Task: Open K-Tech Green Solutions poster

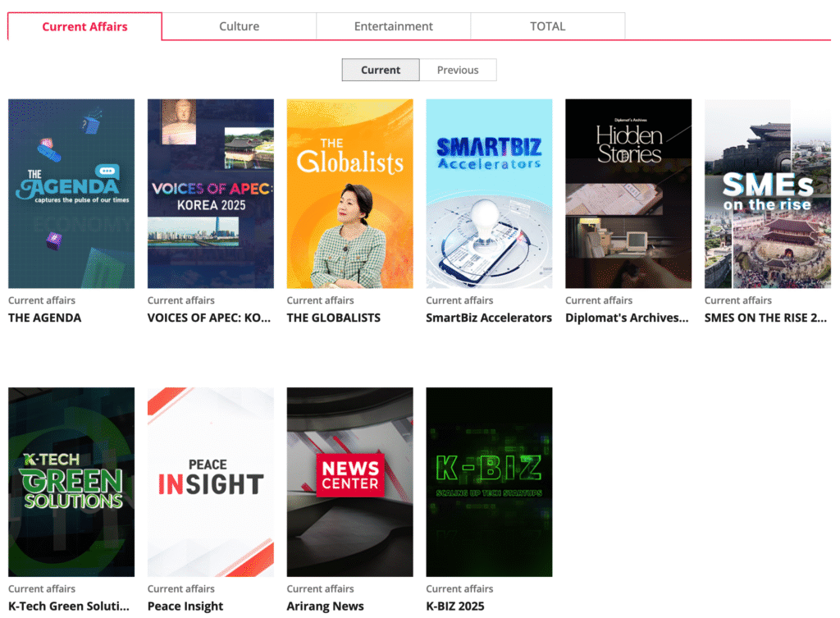Action: (x=71, y=482)
